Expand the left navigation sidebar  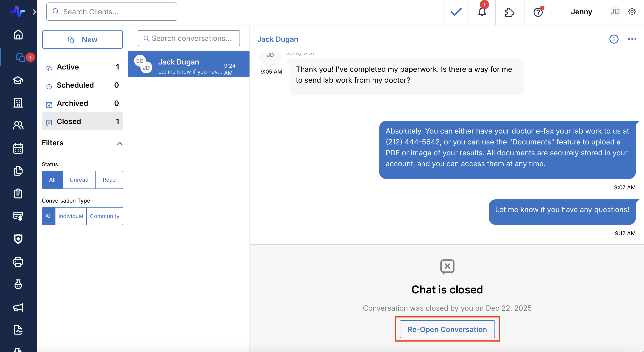(34, 12)
